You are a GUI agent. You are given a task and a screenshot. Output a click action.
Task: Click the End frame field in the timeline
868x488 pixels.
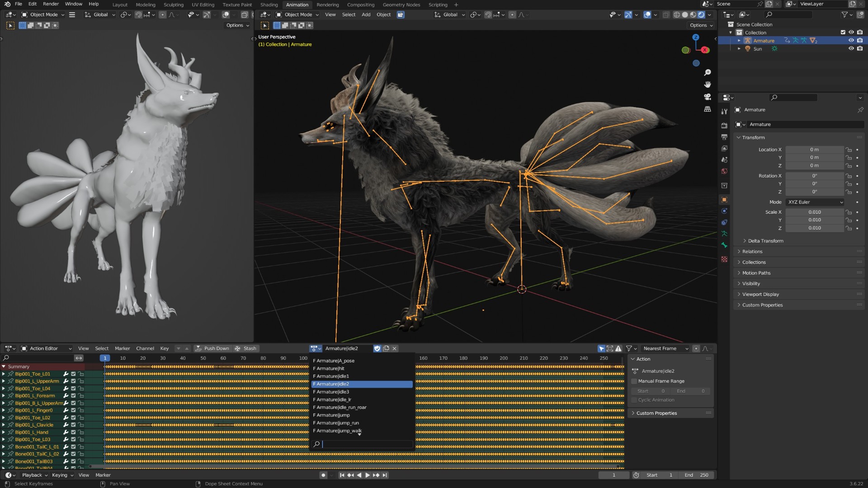[696, 475]
